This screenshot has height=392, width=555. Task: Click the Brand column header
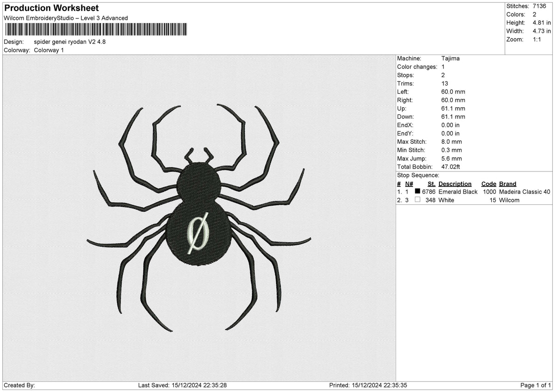[x=508, y=184]
